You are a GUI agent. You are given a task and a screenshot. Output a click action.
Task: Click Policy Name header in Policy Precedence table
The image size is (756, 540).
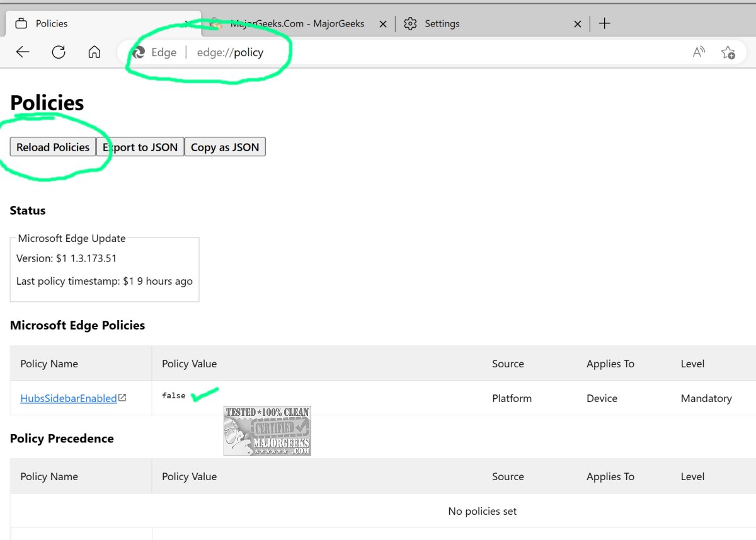(49, 476)
